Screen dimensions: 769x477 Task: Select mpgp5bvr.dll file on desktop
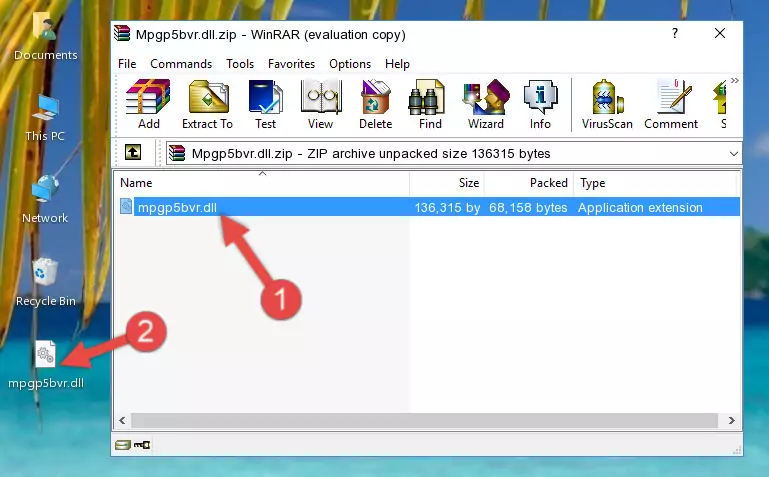point(46,365)
